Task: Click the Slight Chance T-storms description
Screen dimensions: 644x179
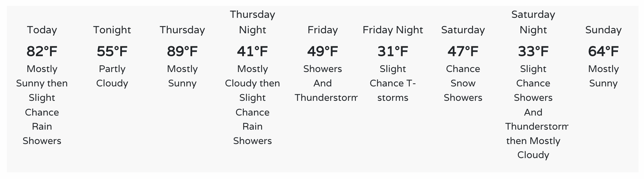Action: click(393, 83)
